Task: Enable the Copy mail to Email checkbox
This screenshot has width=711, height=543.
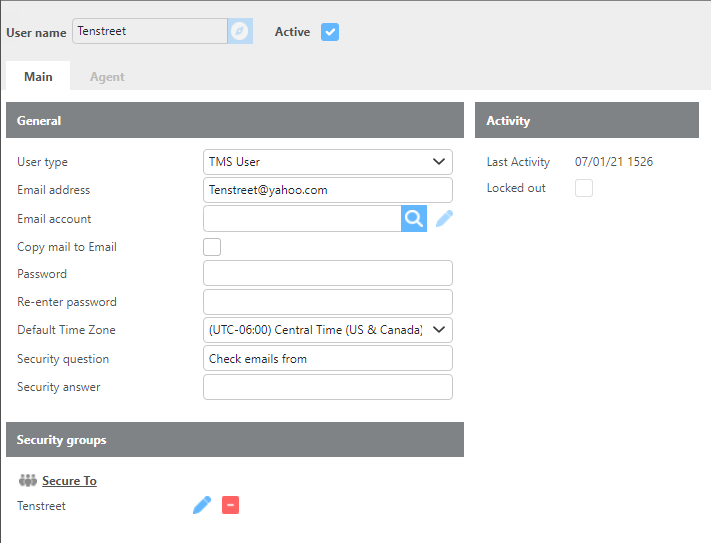Action: 212,247
